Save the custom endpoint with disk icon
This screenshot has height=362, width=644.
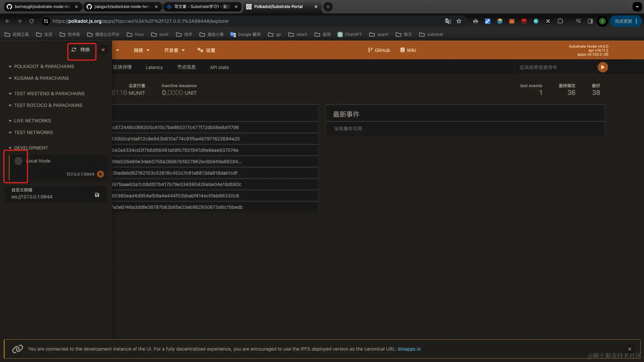point(97,195)
